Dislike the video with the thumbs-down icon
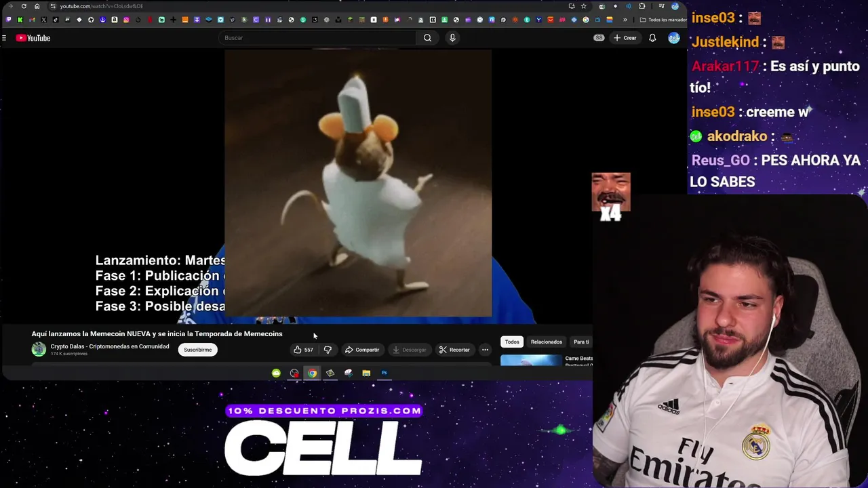This screenshot has height=488, width=868. 328,350
